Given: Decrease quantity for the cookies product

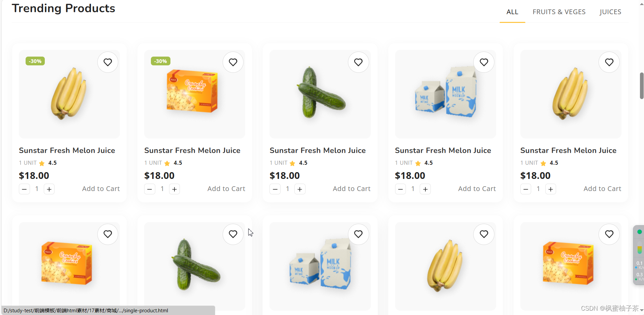Looking at the screenshot, I should (x=150, y=189).
